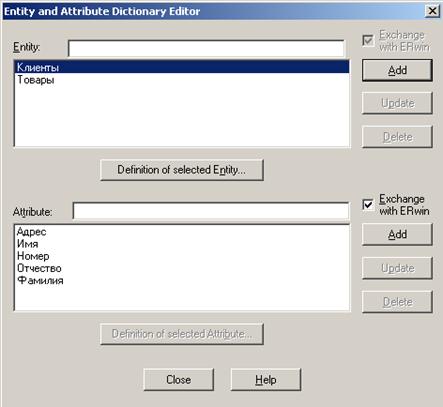Close the dictionary editor with Close button
This screenshot has height=407, width=443.
tap(178, 379)
